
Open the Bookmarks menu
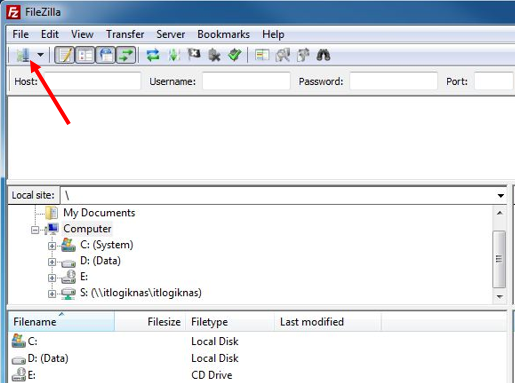(x=223, y=34)
